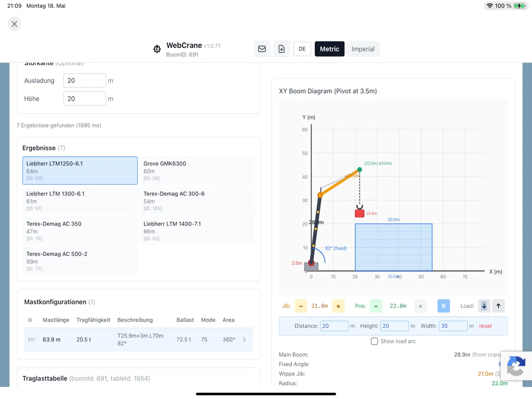
Task: Lower the load with down arrow
Action: (x=484, y=306)
